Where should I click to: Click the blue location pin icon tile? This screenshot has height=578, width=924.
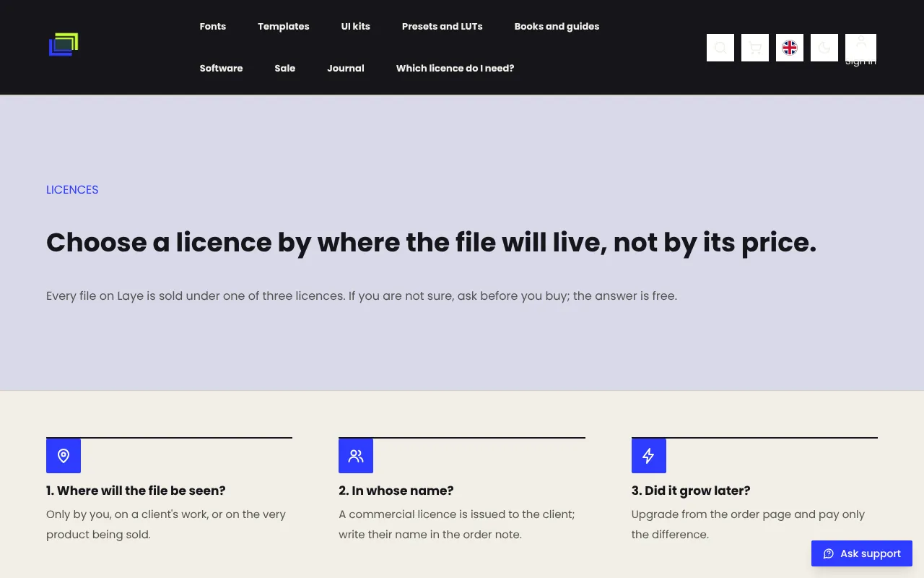click(64, 456)
